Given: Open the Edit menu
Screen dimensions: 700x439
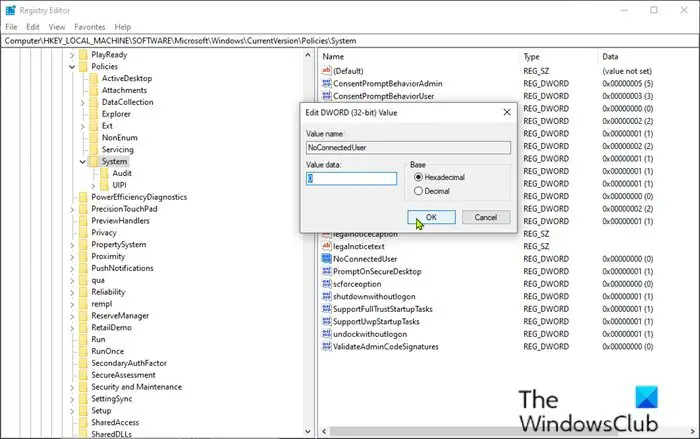Looking at the screenshot, I should 33,27.
